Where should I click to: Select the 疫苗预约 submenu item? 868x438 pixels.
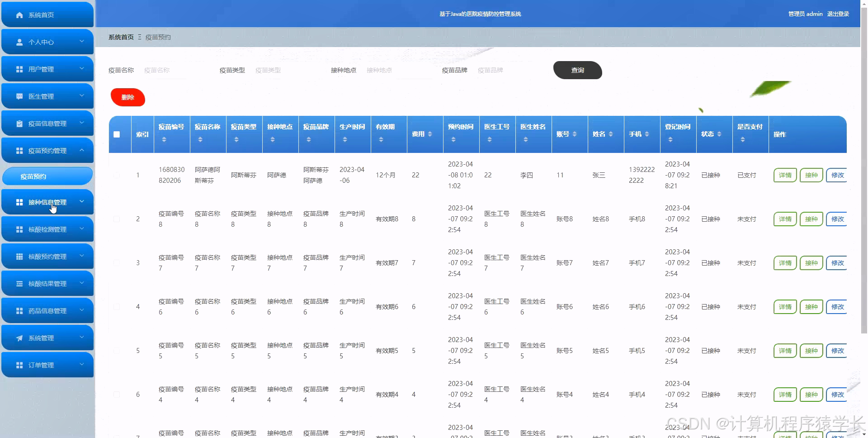[47, 176]
